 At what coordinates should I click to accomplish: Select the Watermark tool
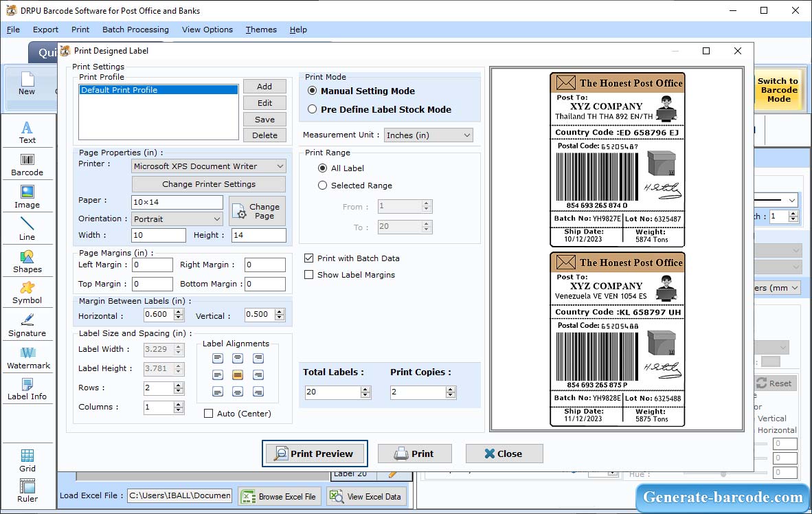click(x=28, y=358)
